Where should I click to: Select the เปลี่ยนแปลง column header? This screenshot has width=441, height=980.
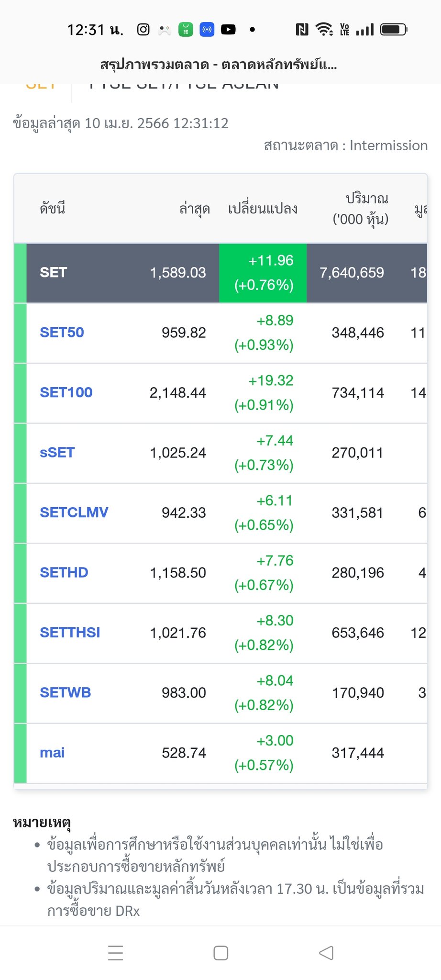point(263,209)
